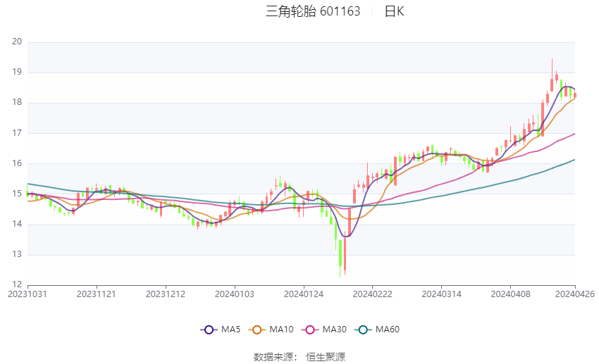This screenshot has height=364, width=599.
Task: Click the tallest red candlestick peaking near 19.5
Action: pyautogui.click(x=552, y=83)
